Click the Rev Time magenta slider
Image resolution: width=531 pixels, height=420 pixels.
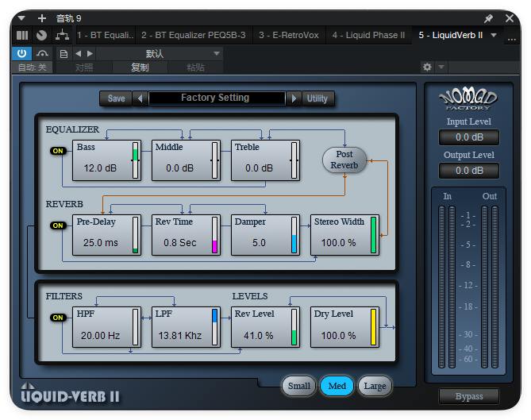(x=215, y=235)
